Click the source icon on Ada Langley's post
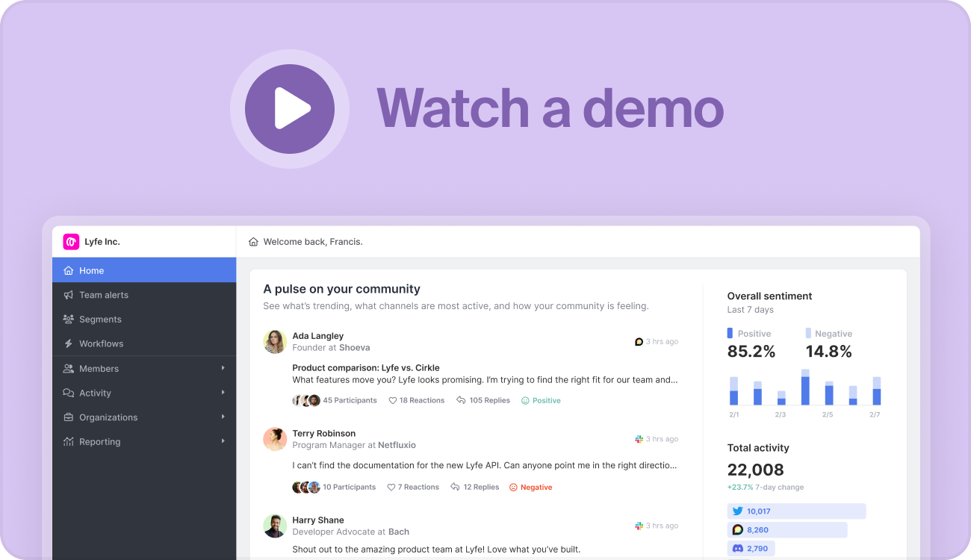971x560 pixels. [x=639, y=341]
